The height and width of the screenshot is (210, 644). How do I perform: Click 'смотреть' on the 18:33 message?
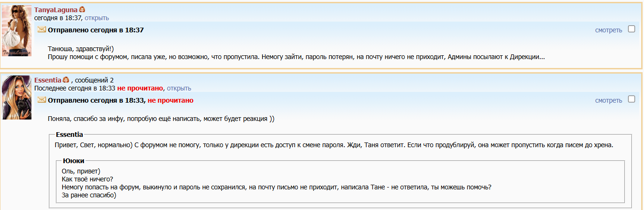click(608, 100)
